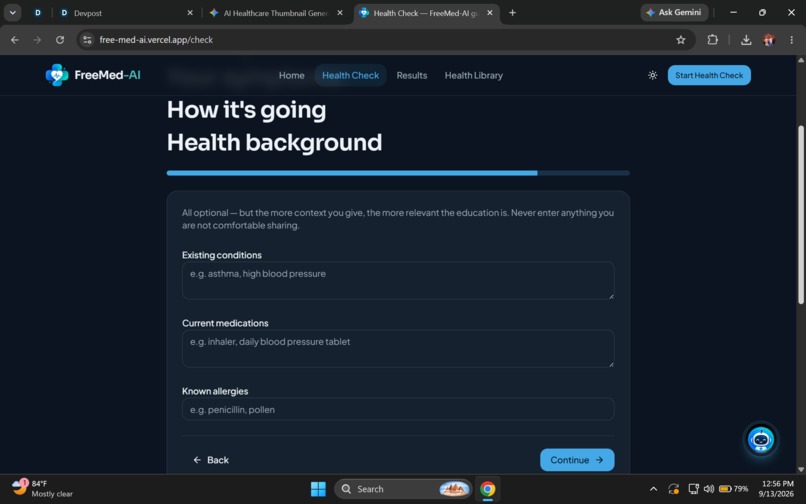Focus the Current medications text area
This screenshot has height=504, width=806.
click(x=398, y=349)
